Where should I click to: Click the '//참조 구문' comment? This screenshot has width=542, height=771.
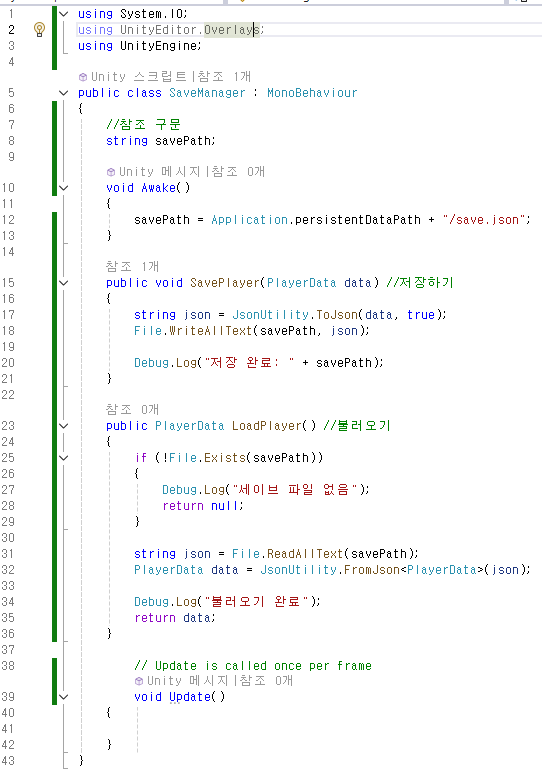[144, 124]
